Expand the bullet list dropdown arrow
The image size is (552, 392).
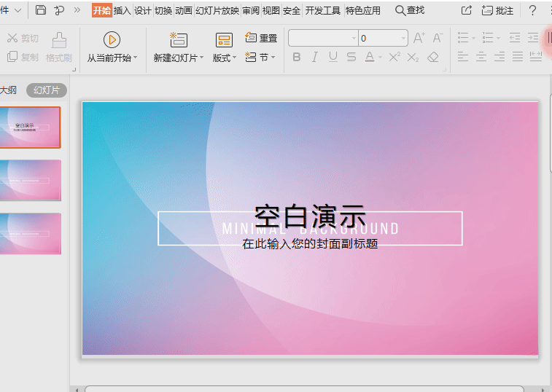tap(473, 38)
